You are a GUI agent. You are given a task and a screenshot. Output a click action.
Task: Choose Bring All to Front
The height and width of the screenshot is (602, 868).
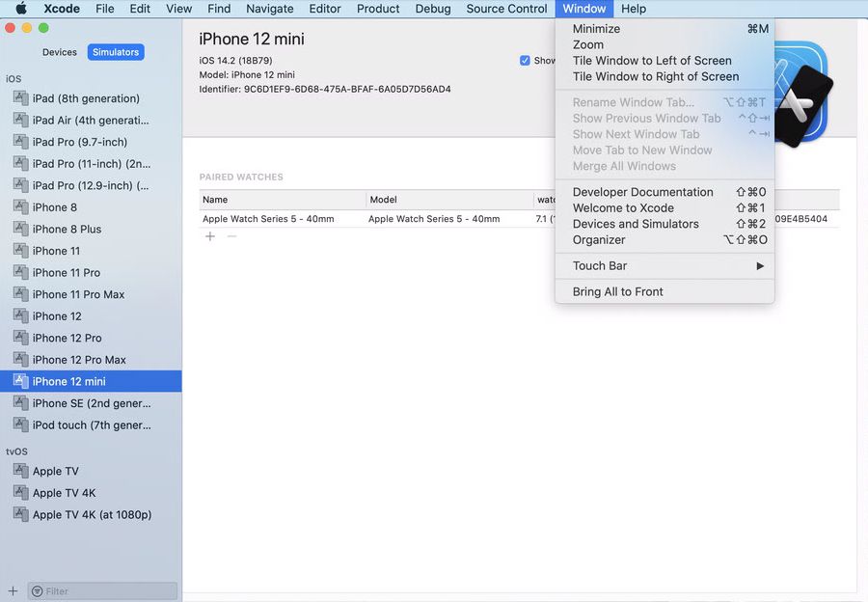click(x=665, y=292)
